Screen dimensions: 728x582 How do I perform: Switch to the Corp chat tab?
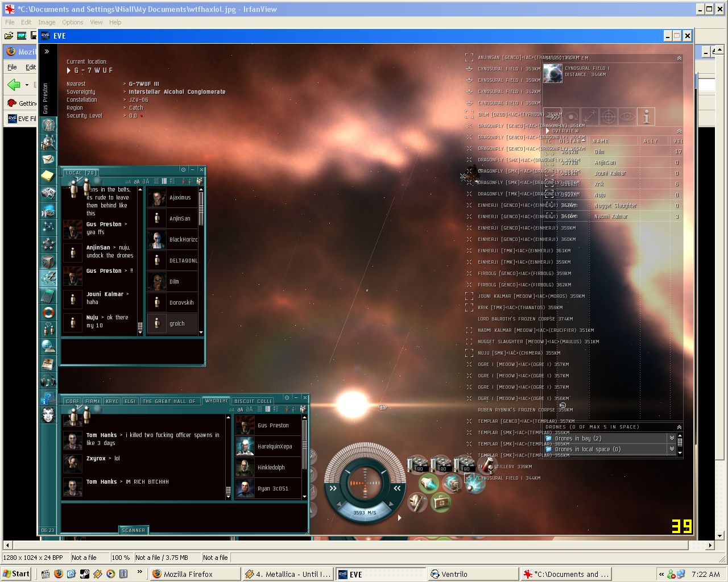tap(72, 401)
